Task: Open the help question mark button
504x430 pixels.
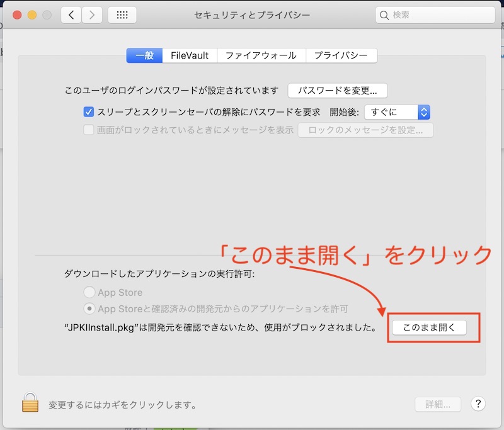Action: (478, 404)
